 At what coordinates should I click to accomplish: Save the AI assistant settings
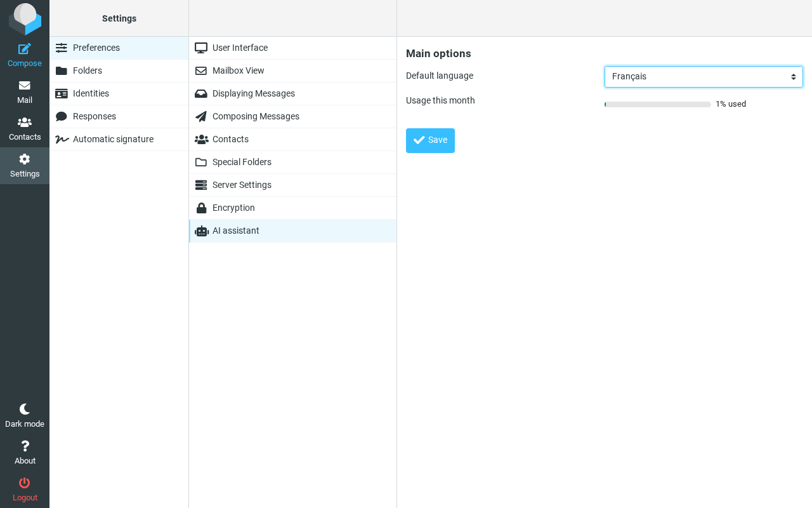pos(430,140)
